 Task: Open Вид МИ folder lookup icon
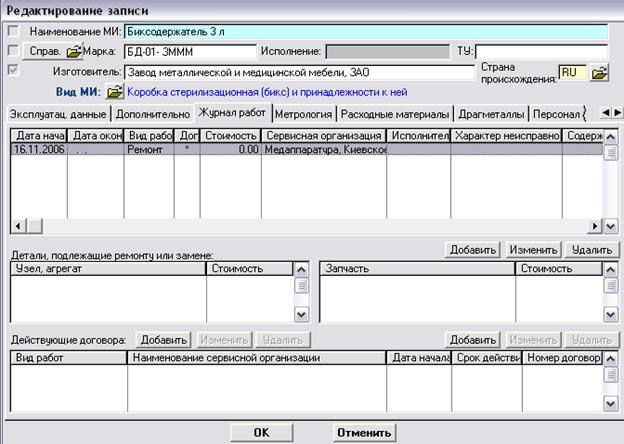pos(115,92)
